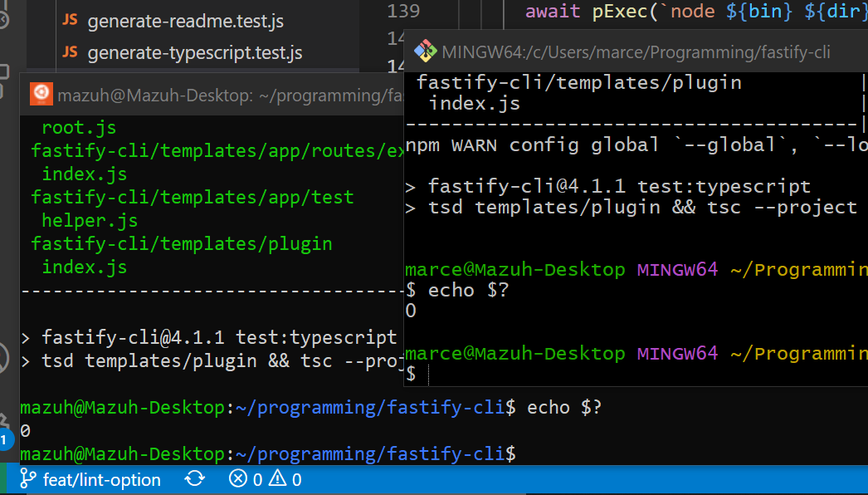Click the feat/lint-option git branch indicator
The width and height of the screenshot is (868, 495).
pyautogui.click(x=90, y=479)
